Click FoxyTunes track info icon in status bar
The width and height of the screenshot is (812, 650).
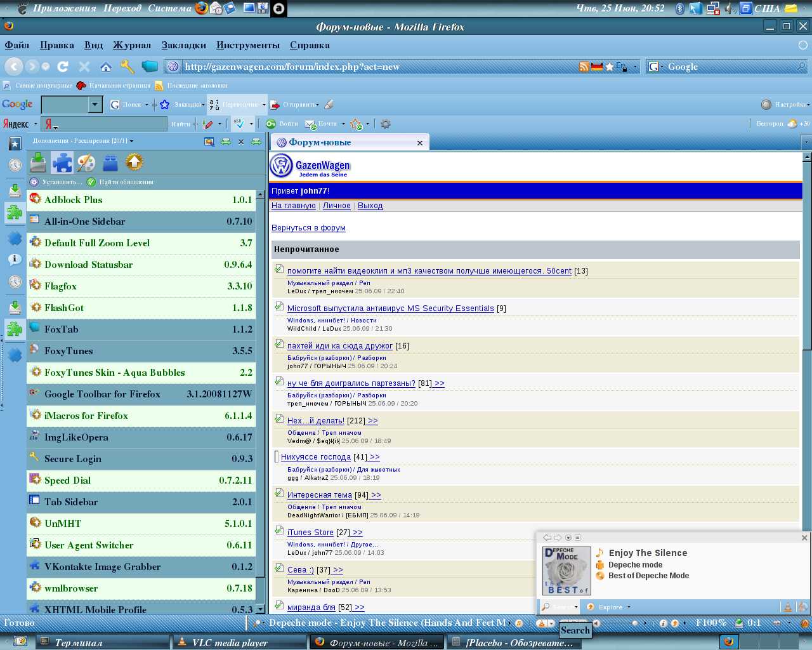coord(663,623)
